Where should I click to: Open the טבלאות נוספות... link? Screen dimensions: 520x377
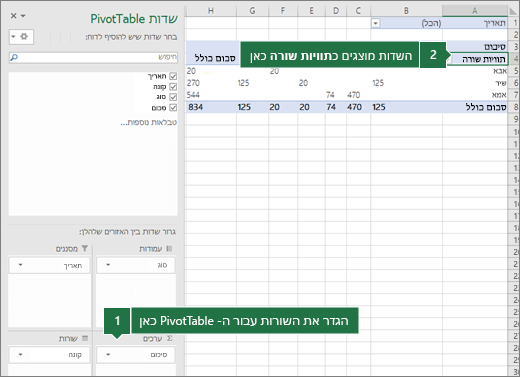click(x=149, y=123)
